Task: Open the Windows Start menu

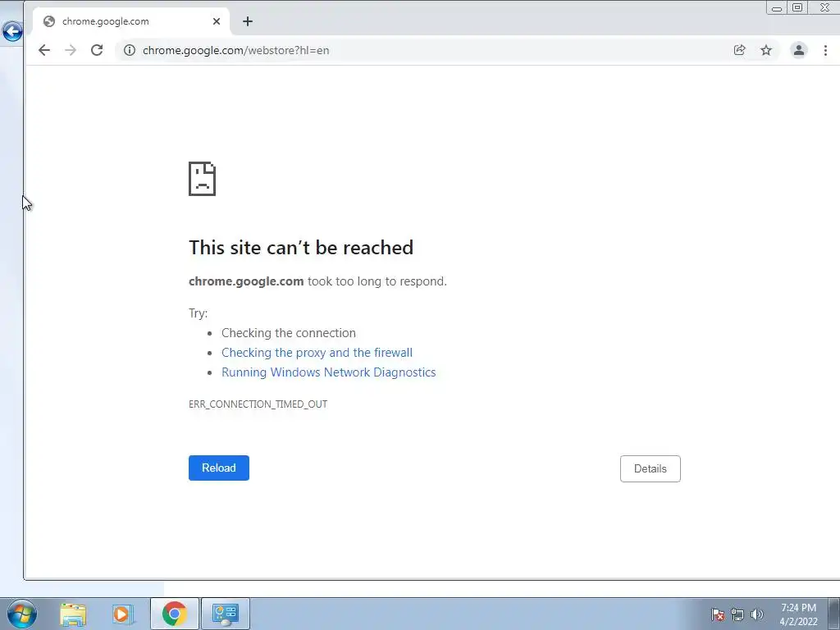Action: 21,614
